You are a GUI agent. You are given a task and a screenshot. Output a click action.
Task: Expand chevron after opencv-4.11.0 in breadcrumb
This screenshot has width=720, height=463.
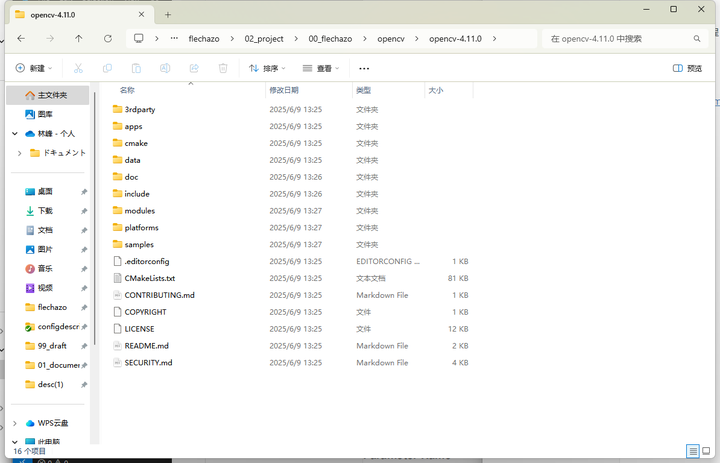495,39
